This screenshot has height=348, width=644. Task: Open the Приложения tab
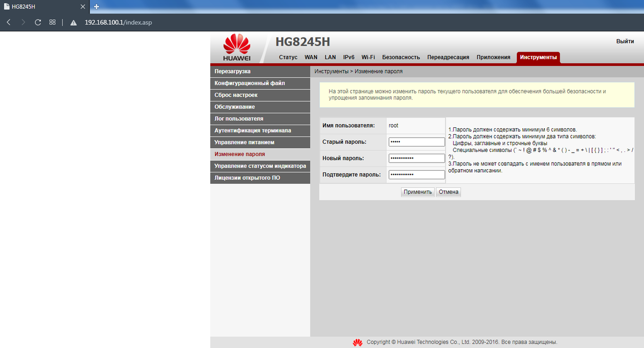point(493,57)
